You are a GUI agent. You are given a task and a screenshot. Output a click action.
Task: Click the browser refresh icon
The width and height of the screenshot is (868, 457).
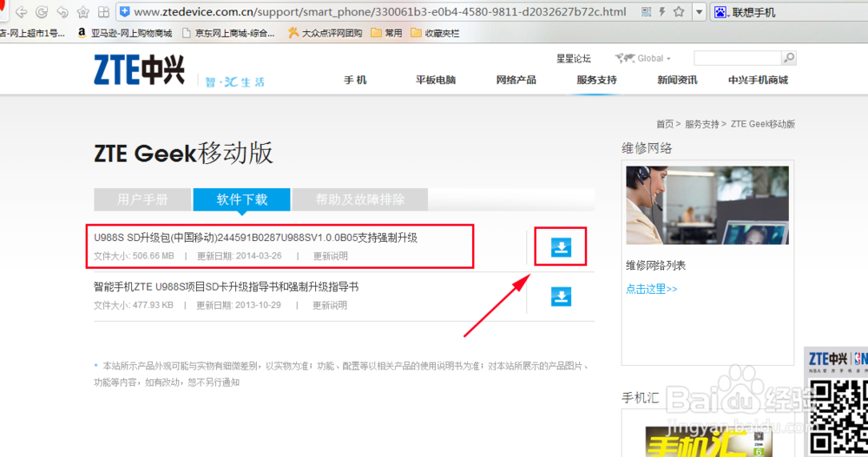coord(41,11)
